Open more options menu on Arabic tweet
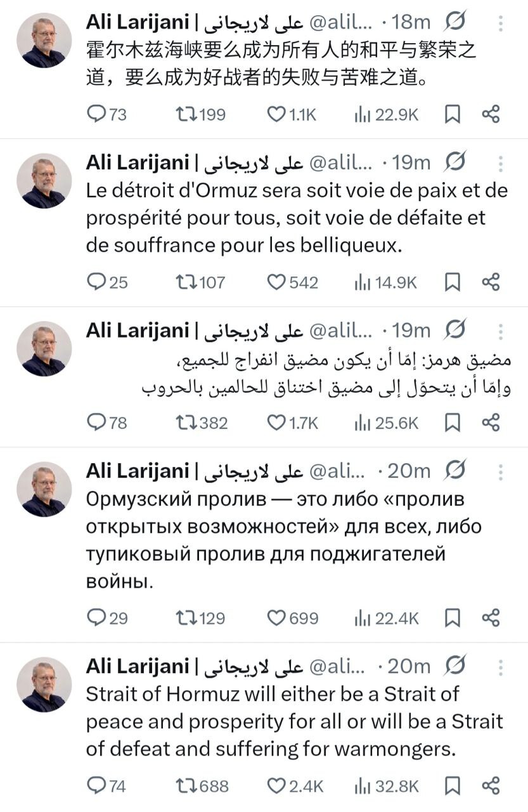528x812 pixels. pos(501,331)
